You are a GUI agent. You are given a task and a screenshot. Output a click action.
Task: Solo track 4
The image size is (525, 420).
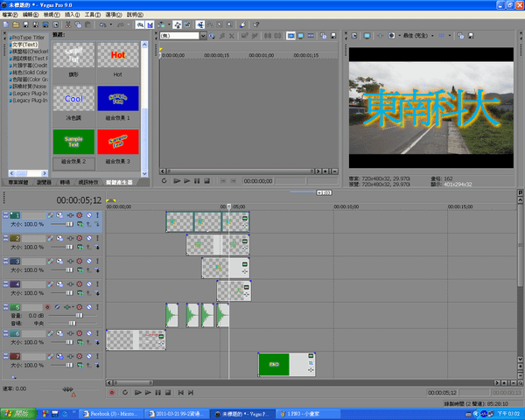click(97, 284)
